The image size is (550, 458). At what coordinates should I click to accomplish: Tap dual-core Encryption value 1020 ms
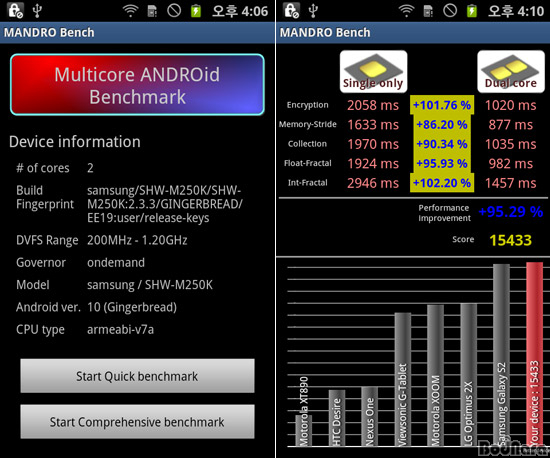[511, 105]
